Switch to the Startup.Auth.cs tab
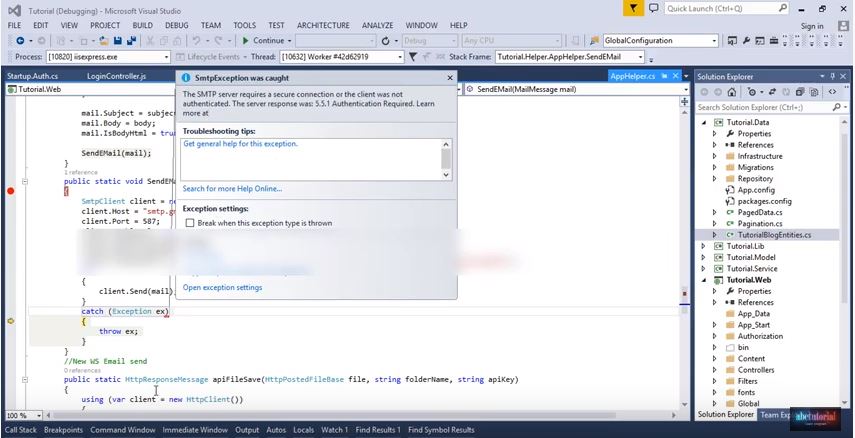The image size is (855, 438). 32,76
